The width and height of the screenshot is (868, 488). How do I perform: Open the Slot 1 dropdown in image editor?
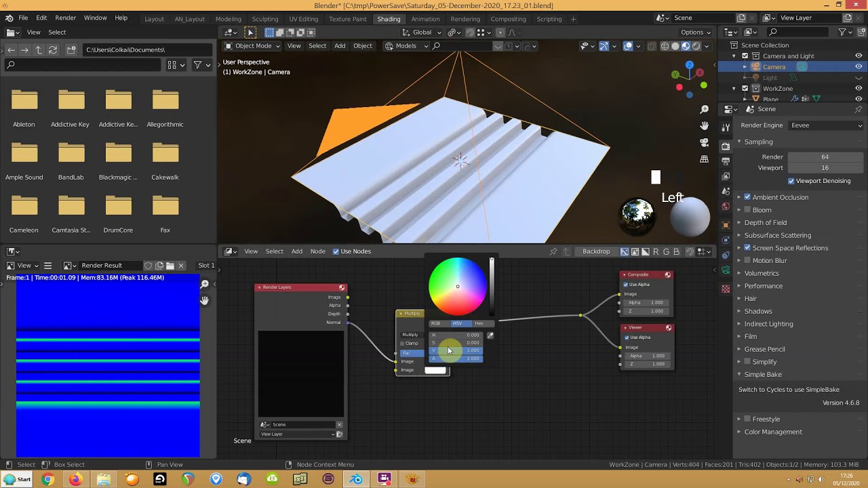click(206, 266)
